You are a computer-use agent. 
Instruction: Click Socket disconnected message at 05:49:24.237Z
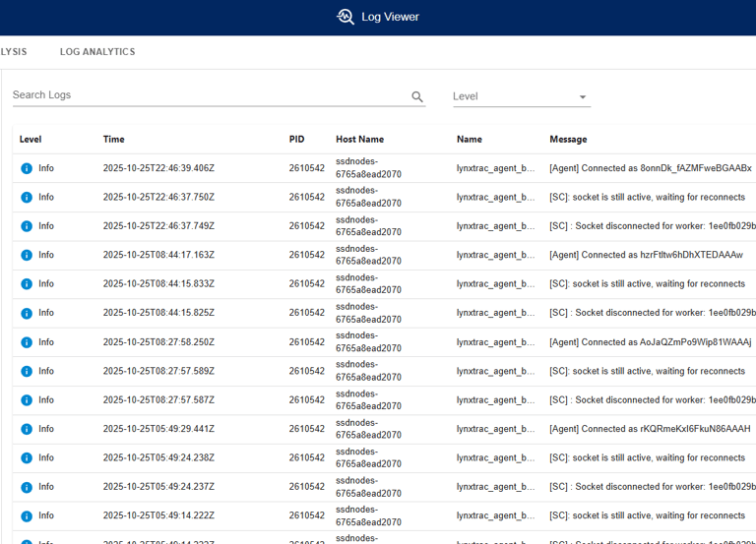(653, 487)
